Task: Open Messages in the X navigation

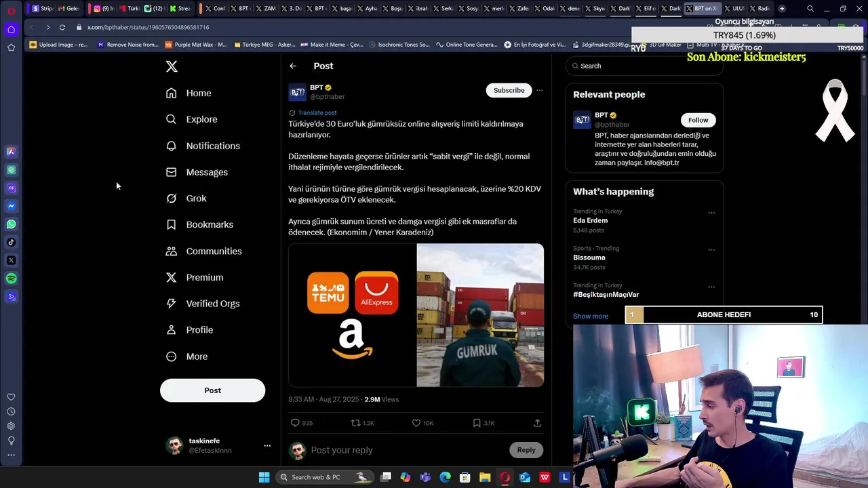Action: point(197,172)
